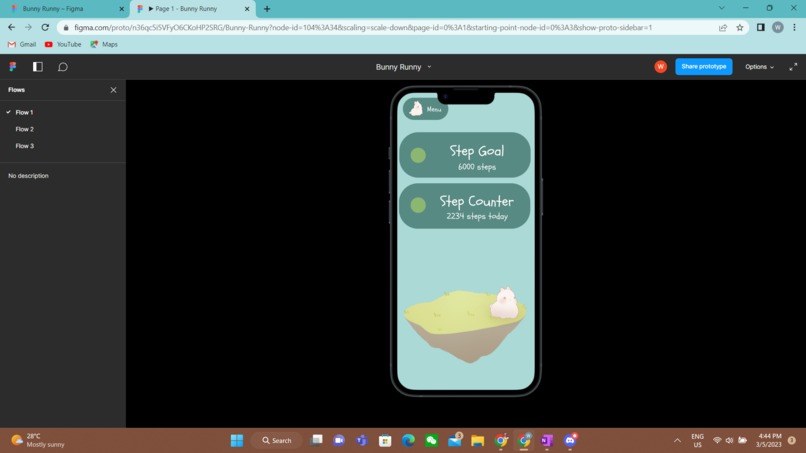Open File Explorer on the taskbar
The width and height of the screenshot is (806, 453).
478,441
